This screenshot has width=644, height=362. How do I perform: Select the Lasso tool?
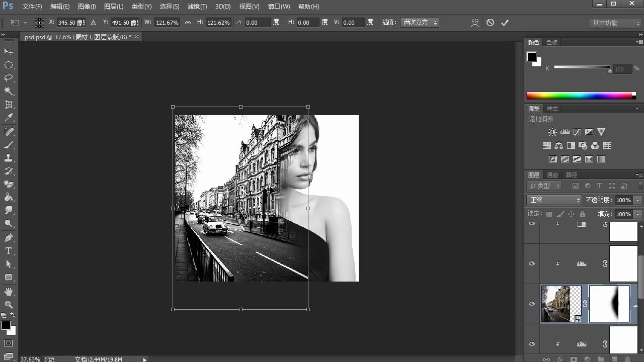tap(9, 78)
